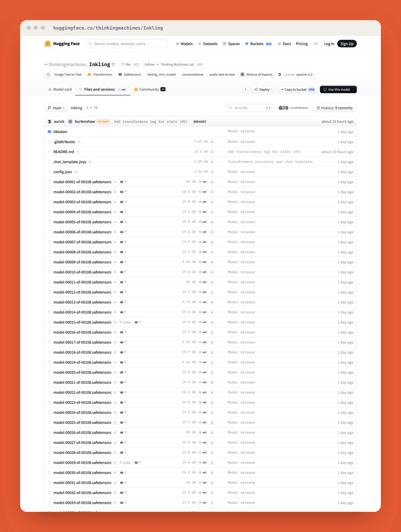This screenshot has height=532, width=401.
Task: Open the Community tab
Action: [149, 89]
